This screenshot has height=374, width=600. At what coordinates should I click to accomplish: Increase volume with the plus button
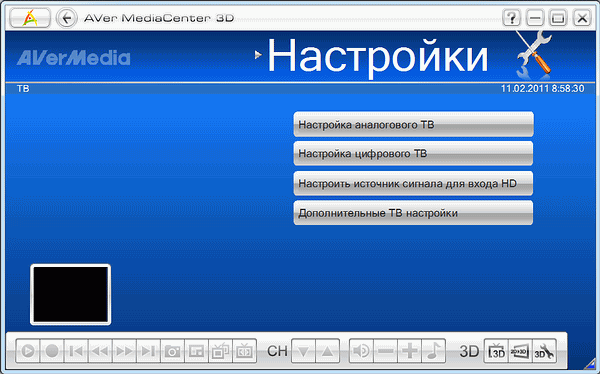click(x=409, y=351)
